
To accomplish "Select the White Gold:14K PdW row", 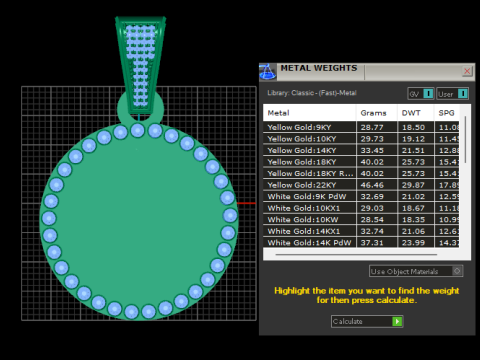I will click(361, 242).
